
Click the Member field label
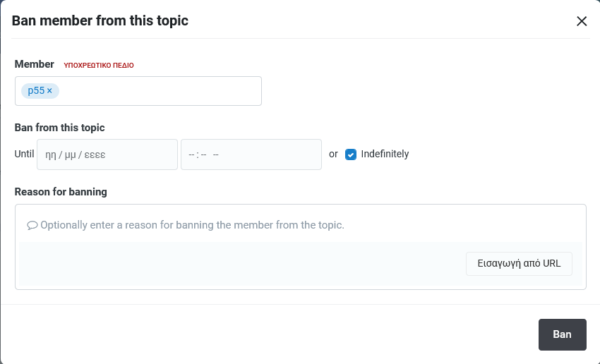[x=35, y=64]
